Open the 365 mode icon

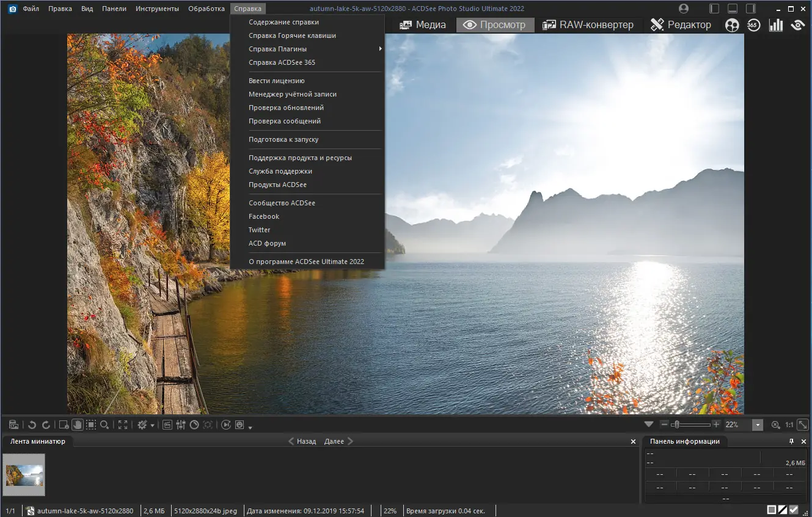(753, 25)
